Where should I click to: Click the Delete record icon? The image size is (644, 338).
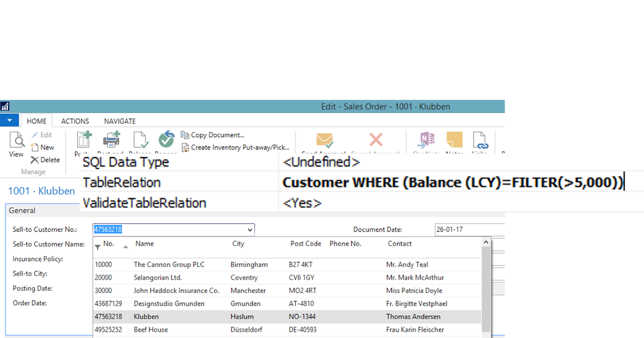tap(46, 159)
